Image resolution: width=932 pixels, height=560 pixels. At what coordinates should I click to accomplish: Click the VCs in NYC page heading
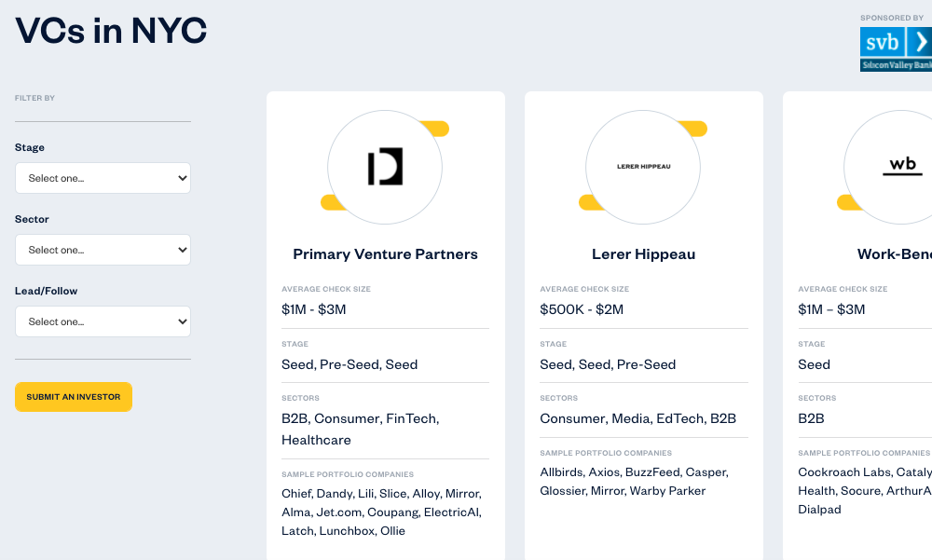coord(111,31)
